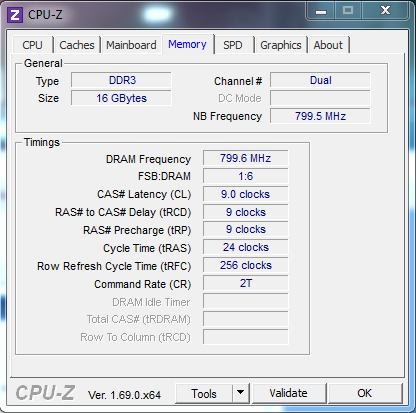
Task: Click the 'Command Rate (CR)' label
Action: (x=143, y=284)
